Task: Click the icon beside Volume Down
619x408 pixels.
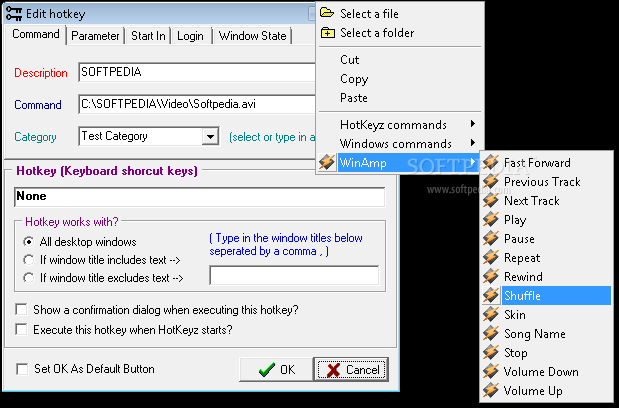Action: [491, 371]
